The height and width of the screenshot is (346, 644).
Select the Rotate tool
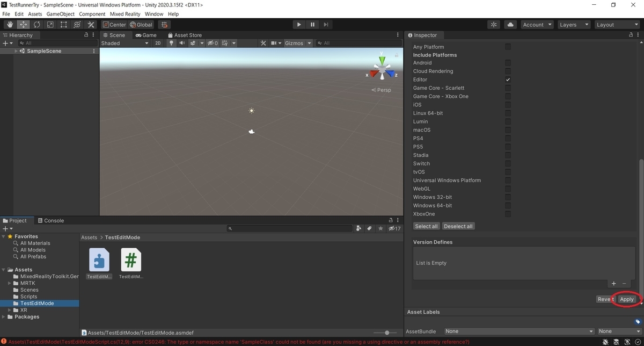pos(36,24)
